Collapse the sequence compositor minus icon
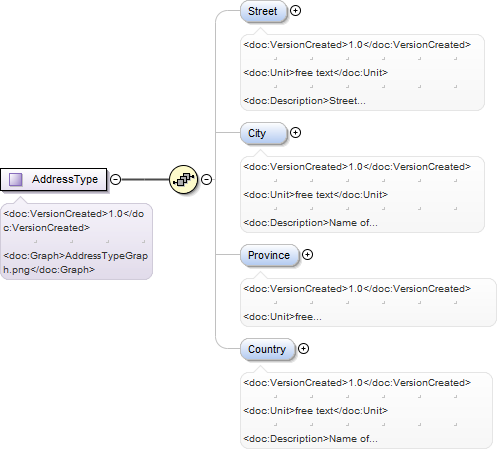 [207, 179]
